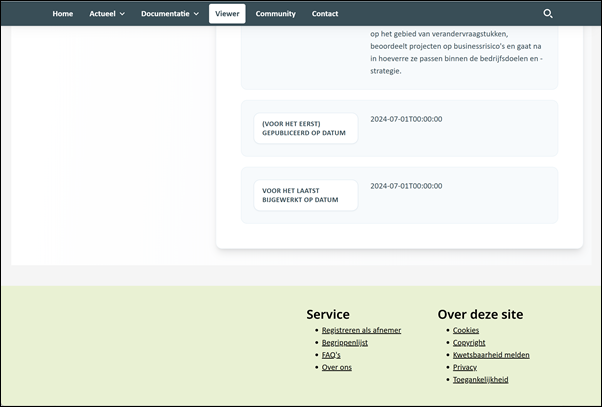Open the Privacy link
Viewport: 602px width, 407px height.
(465, 367)
